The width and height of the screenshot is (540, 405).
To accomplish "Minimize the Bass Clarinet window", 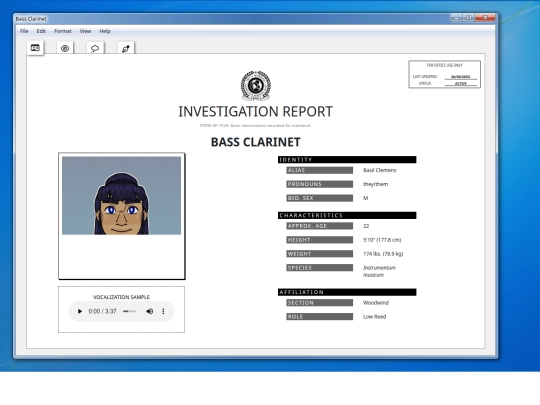I will tap(456, 18).
